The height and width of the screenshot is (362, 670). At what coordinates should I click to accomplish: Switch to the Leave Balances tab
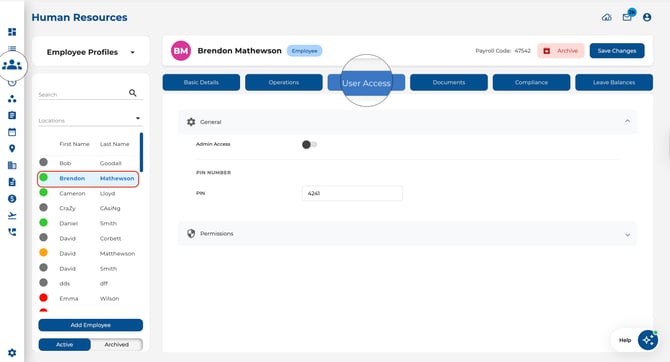[614, 82]
